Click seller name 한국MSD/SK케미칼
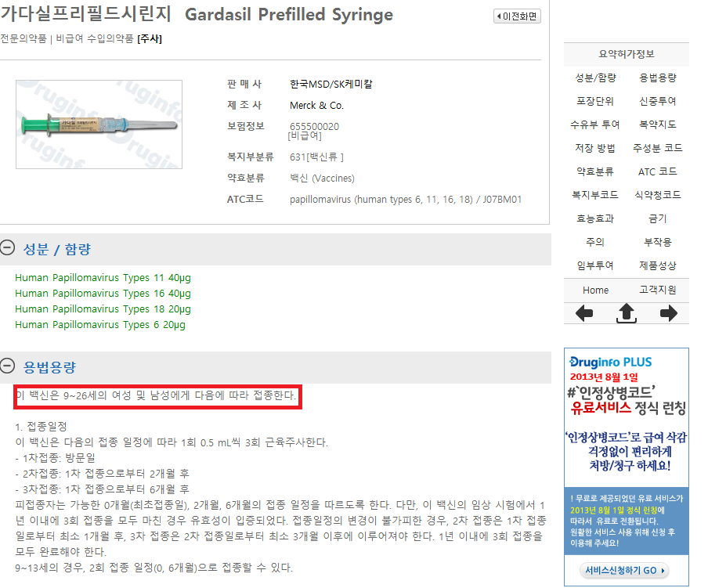 331,84
